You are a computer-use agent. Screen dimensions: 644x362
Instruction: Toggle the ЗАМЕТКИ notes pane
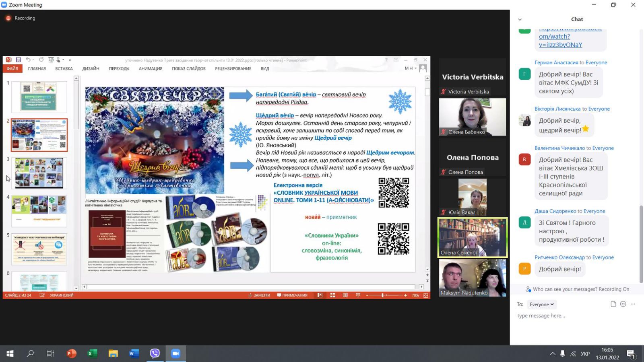[259, 295]
